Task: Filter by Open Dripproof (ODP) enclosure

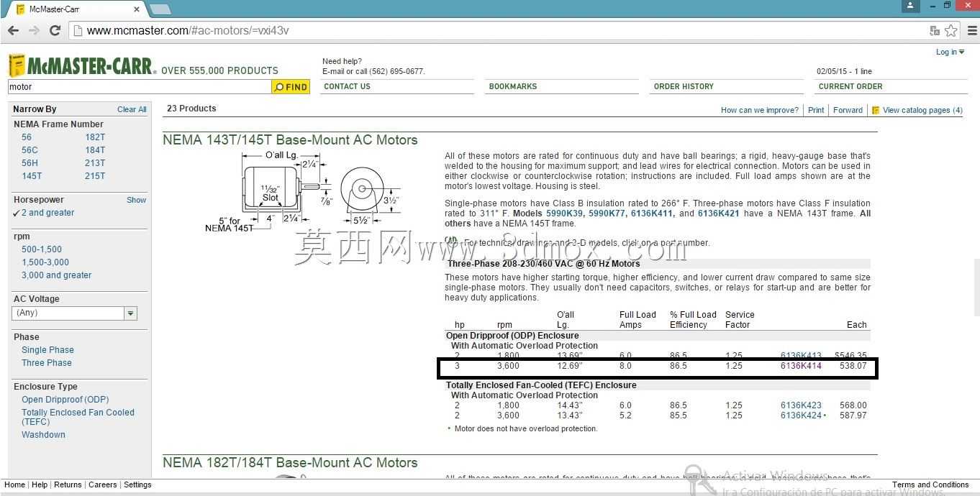Action: [x=65, y=400]
